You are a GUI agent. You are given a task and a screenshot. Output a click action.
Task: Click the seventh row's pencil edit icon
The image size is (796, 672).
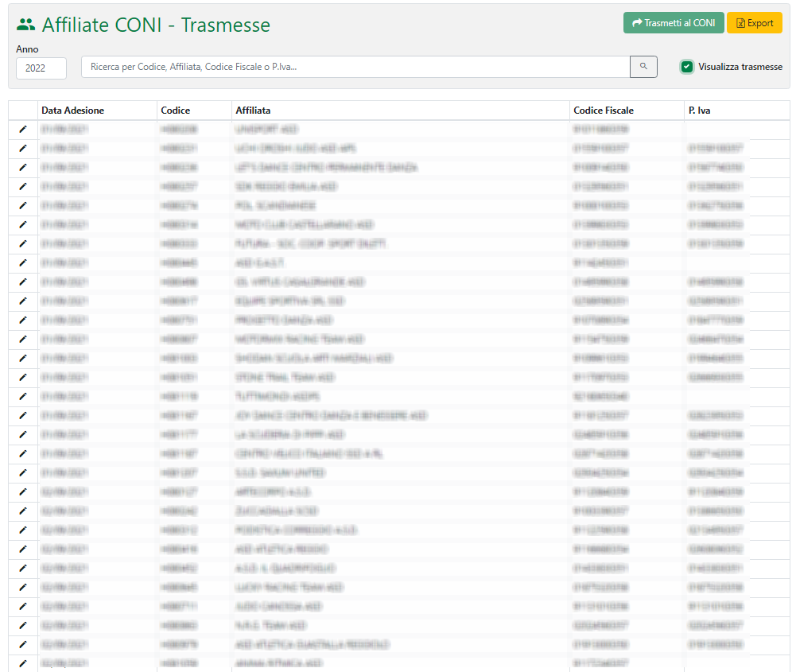pos(23,243)
